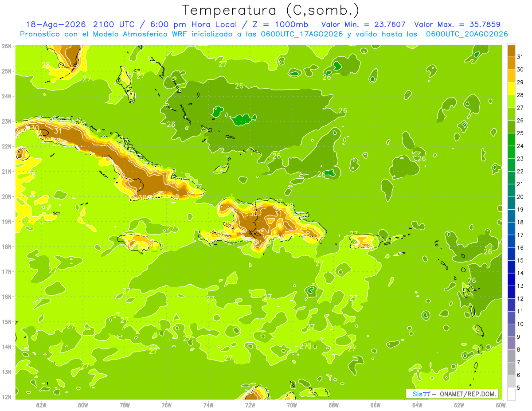Click the 'Temperatura (C,somb.)' map title
This screenshot has height=411, width=532.
tap(271, 10)
